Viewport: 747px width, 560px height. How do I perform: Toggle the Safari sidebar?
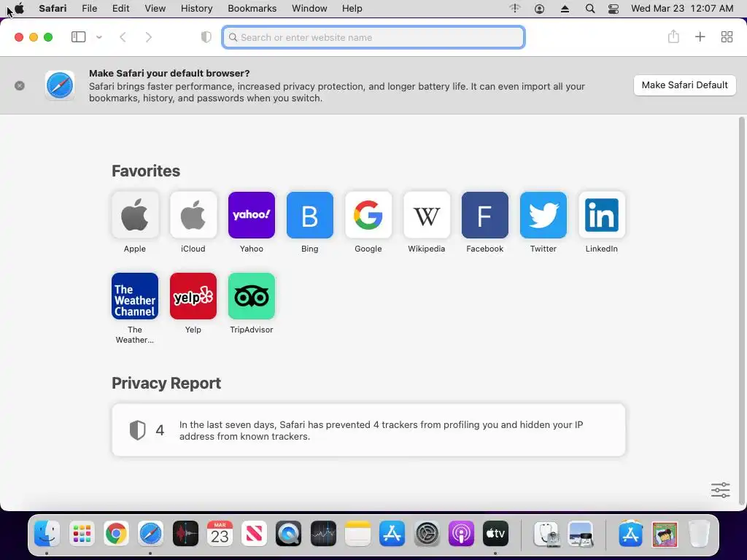(x=78, y=37)
